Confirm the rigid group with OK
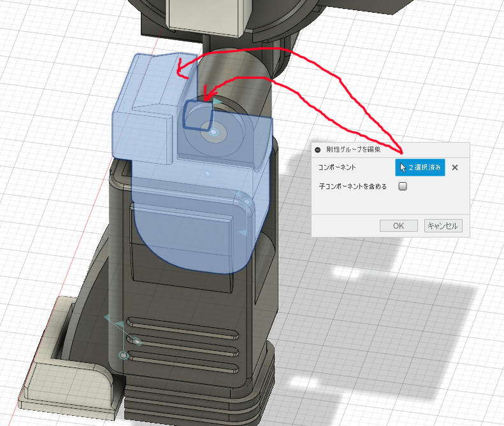The height and width of the screenshot is (426, 504). (x=399, y=225)
